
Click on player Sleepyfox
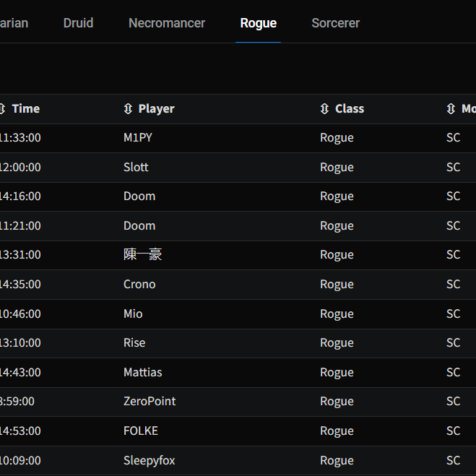tap(149, 460)
